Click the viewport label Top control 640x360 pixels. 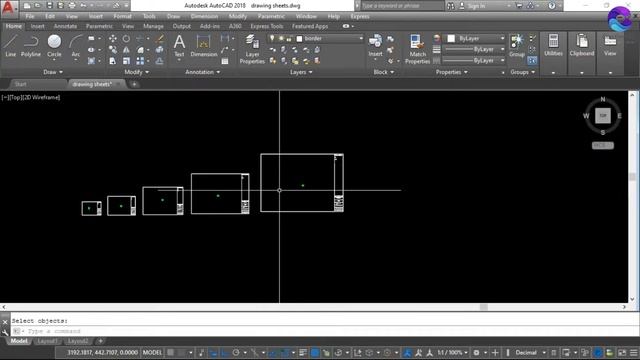coord(16,98)
